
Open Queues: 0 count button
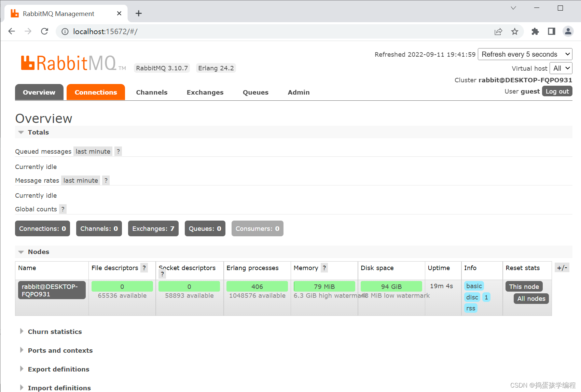point(205,228)
